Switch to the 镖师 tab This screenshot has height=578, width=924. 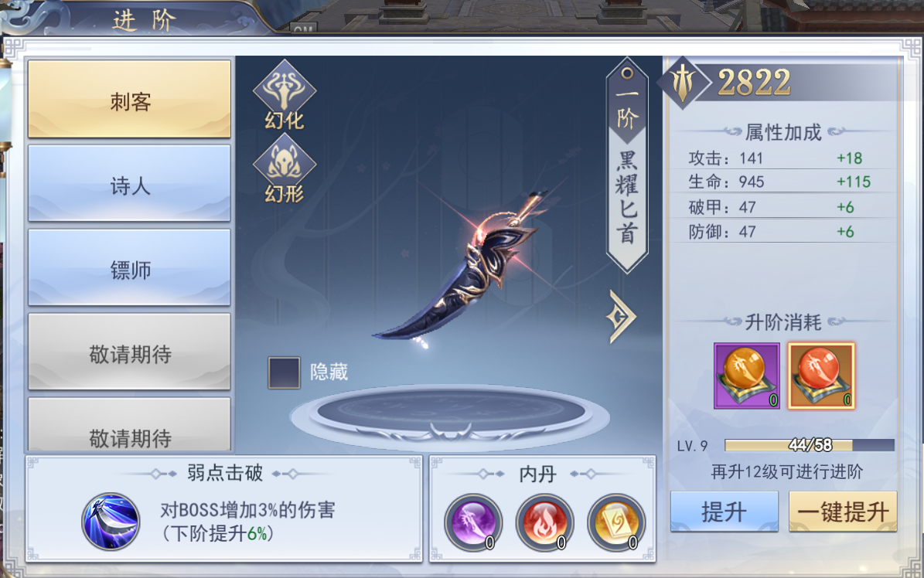tap(130, 267)
